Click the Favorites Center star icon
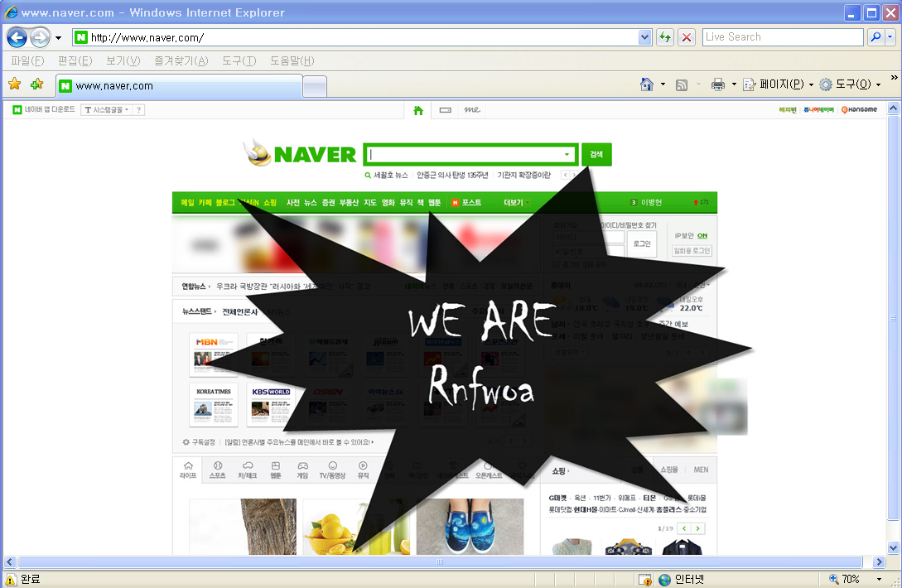Image resolution: width=902 pixels, height=588 pixels. point(14,84)
